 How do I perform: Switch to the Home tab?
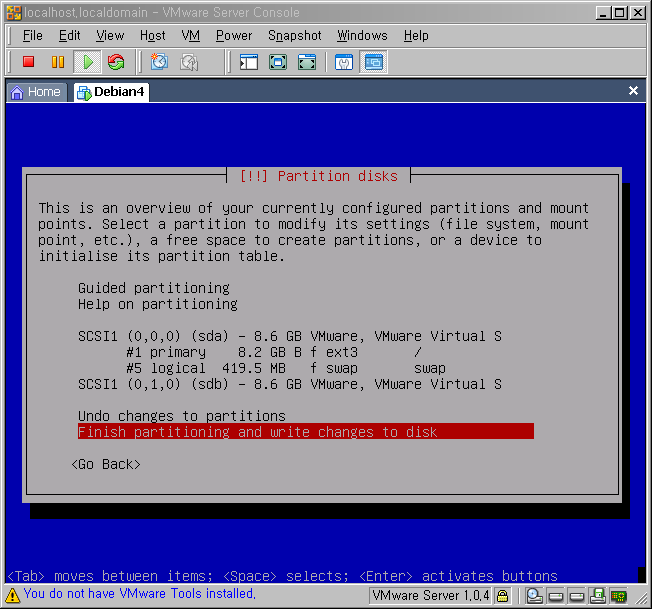click(x=36, y=91)
